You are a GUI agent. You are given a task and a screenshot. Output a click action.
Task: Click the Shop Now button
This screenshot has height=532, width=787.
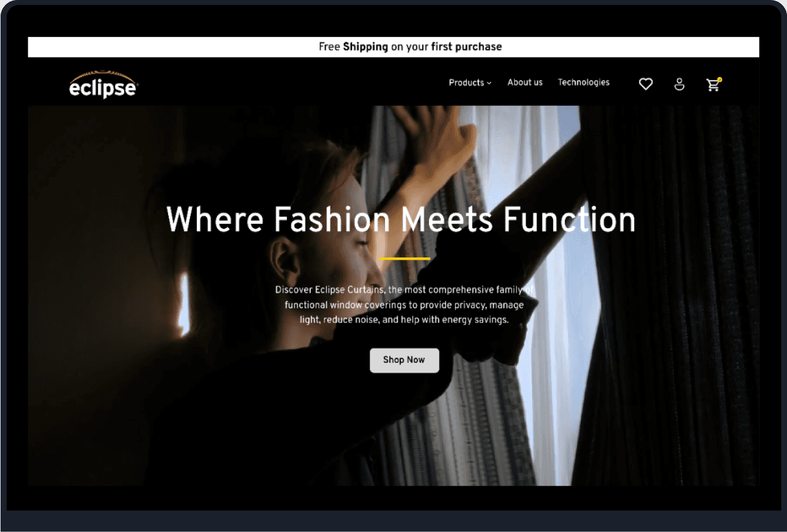tap(404, 360)
